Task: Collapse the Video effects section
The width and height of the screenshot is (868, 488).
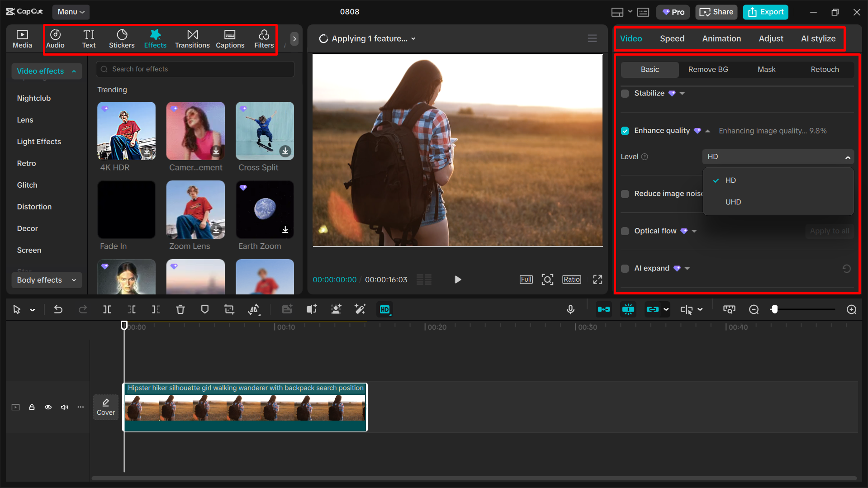Action: [x=74, y=71]
